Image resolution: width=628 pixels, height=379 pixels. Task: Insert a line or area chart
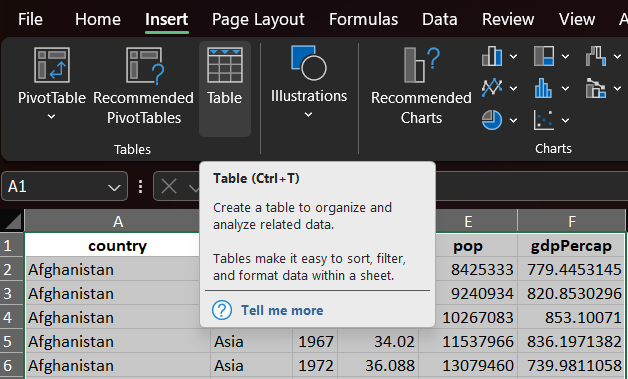pyautogui.click(x=492, y=87)
